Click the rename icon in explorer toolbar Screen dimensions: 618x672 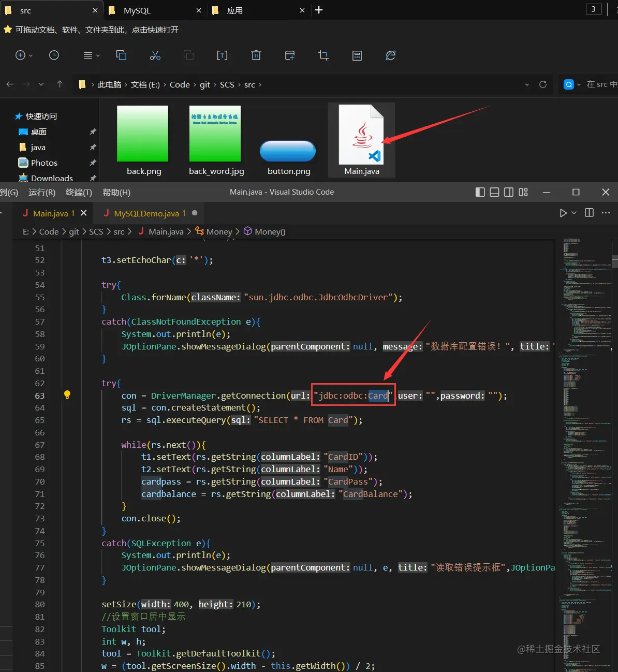coord(222,55)
